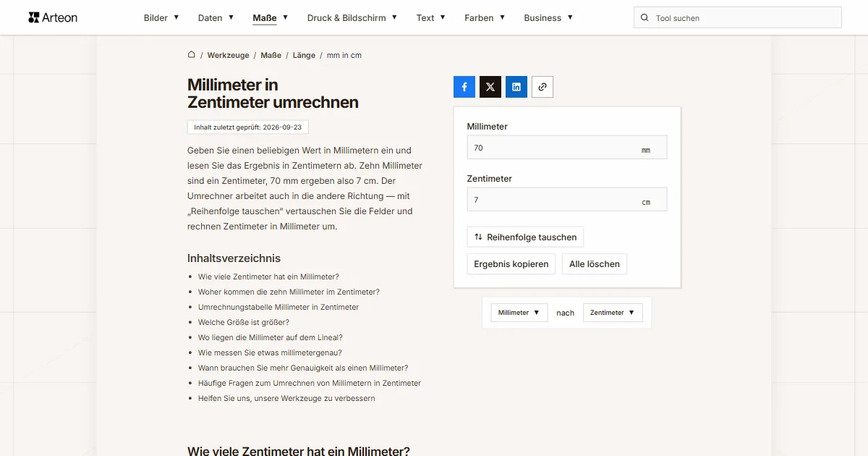Open the Zentimeter target unit dropdown
The image size is (868, 456).
pyautogui.click(x=613, y=313)
